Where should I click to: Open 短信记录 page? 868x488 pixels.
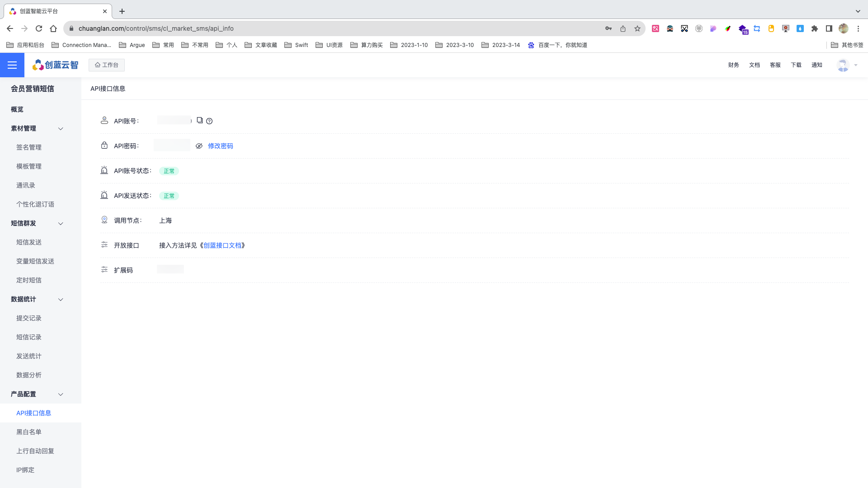coord(29,337)
